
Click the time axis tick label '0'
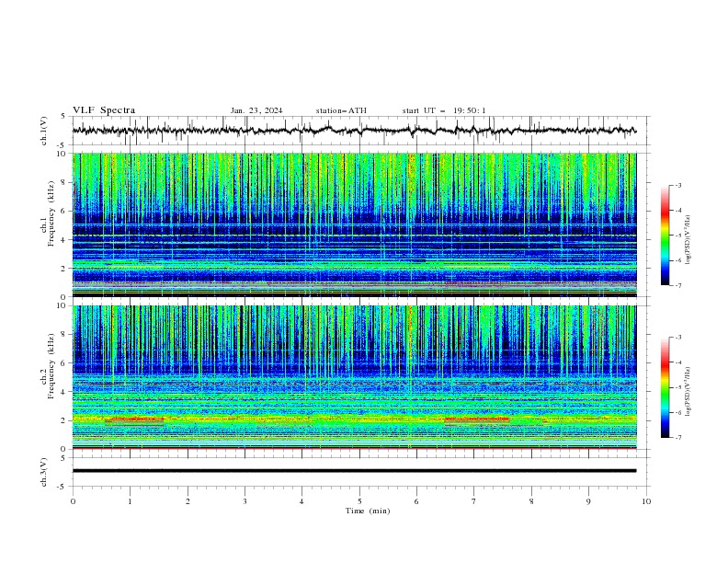tap(73, 501)
